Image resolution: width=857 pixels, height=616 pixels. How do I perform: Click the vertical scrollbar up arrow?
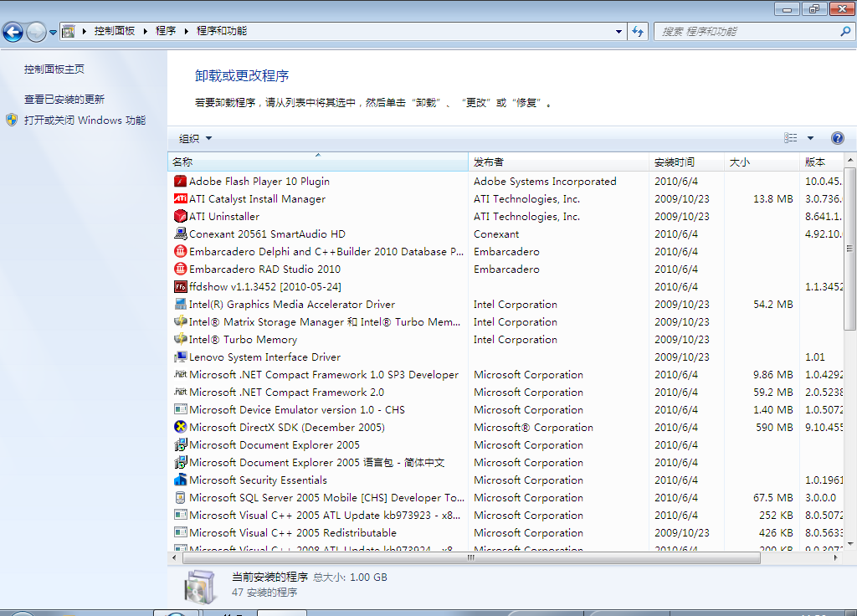(849, 160)
